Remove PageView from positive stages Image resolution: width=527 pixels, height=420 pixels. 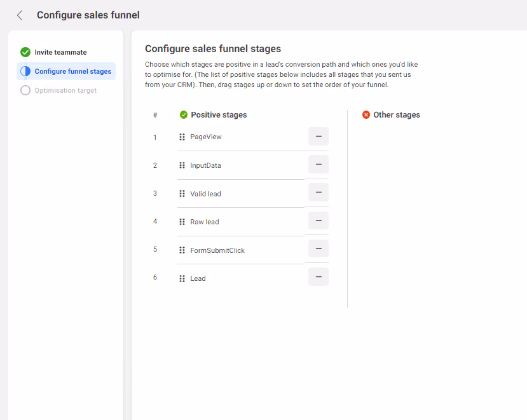tap(318, 137)
